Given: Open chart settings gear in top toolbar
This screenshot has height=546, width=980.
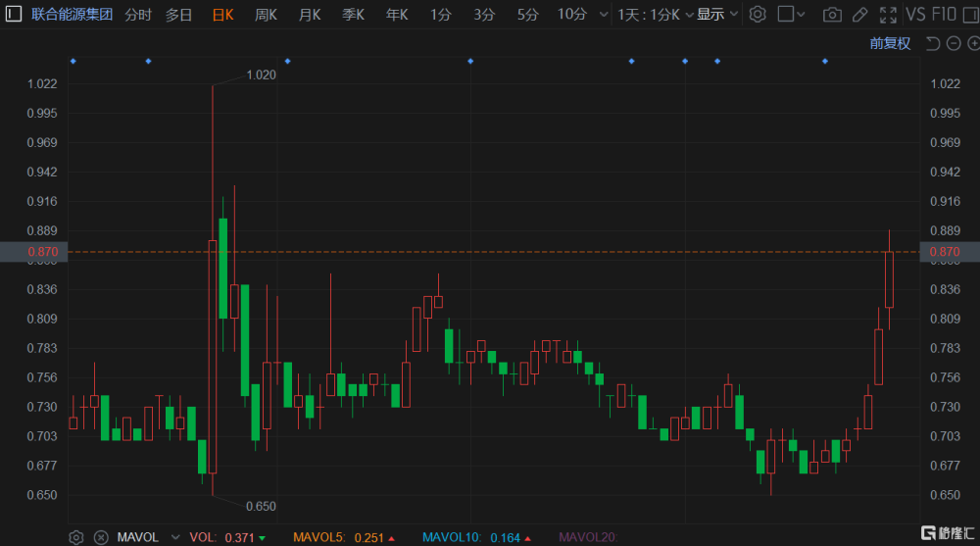Looking at the screenshot, I should pyautogui.click(x=758, y=14).
